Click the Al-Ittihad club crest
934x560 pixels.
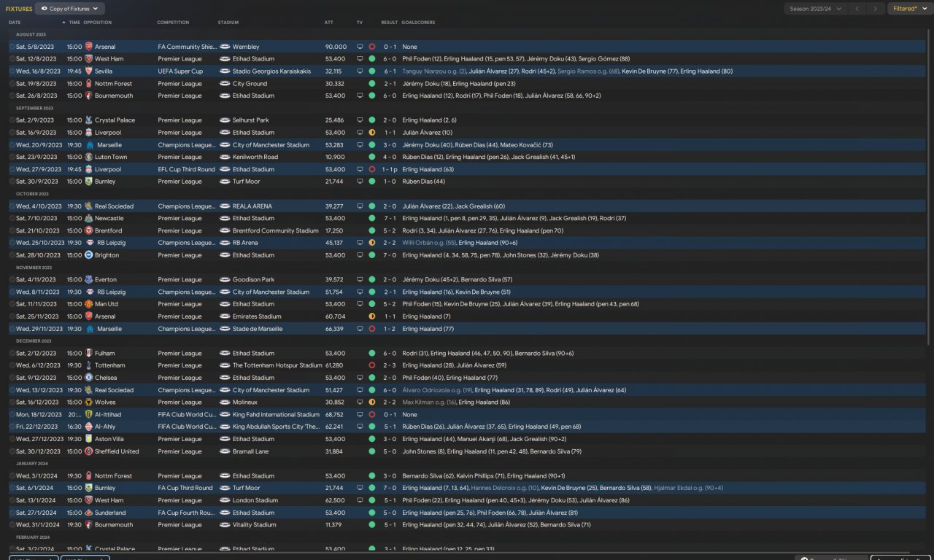pyautogui.click(x=88, y=414)
